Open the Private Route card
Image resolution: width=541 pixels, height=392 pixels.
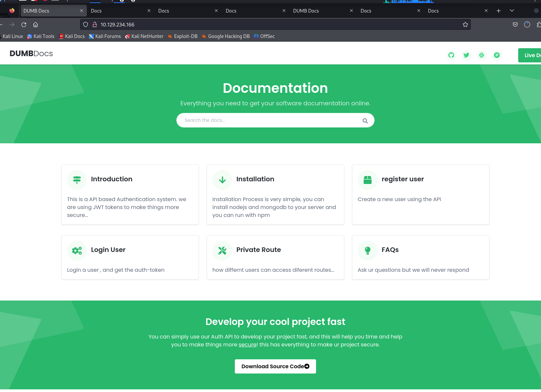pyautogui.click(x=259, y=250)
